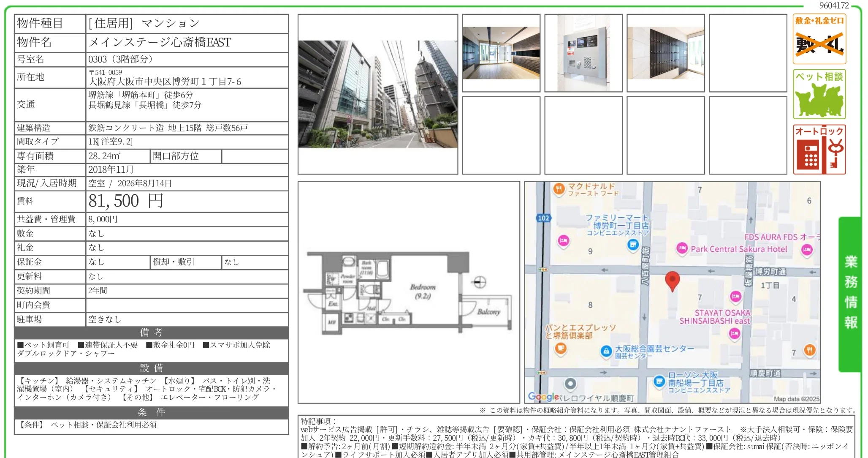The image size is (868, 458).
Task: Open the 業務情報 side tab
Action: (850, 294)
